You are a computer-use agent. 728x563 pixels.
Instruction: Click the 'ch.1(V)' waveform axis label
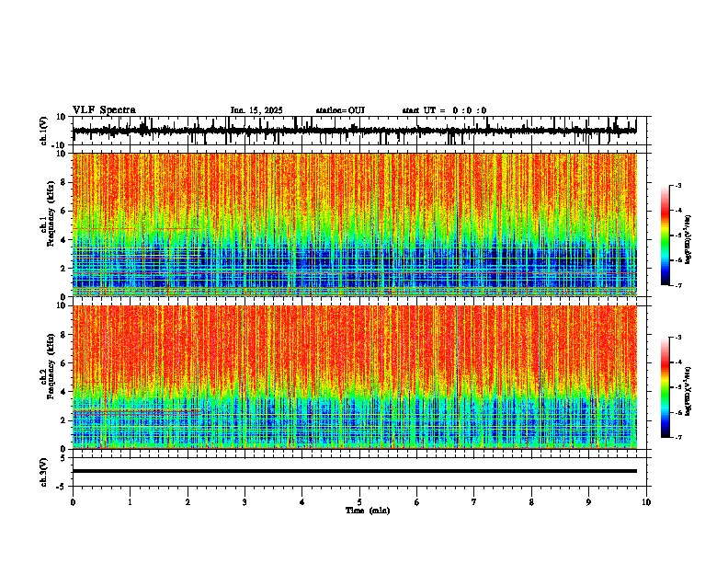pyautogui.click(x=45, y=131)
